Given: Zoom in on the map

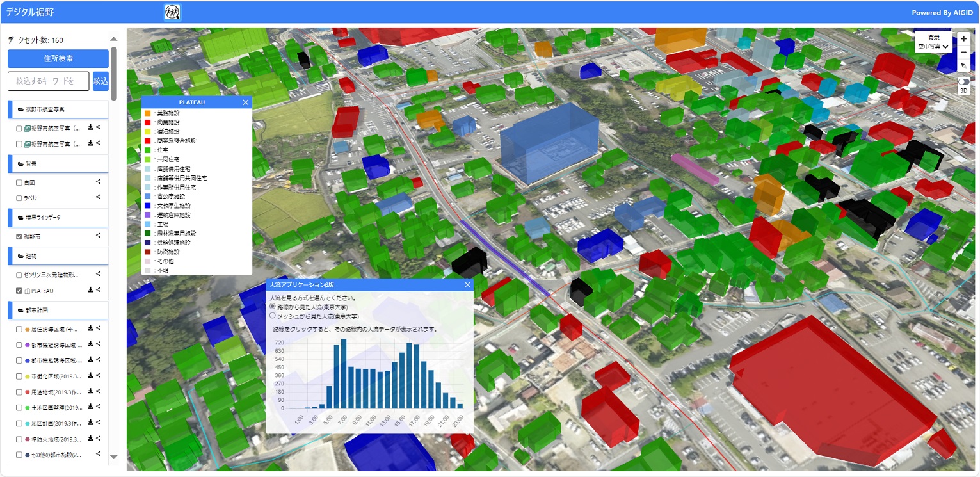Looking at the screenshot, I should point(964,38).
